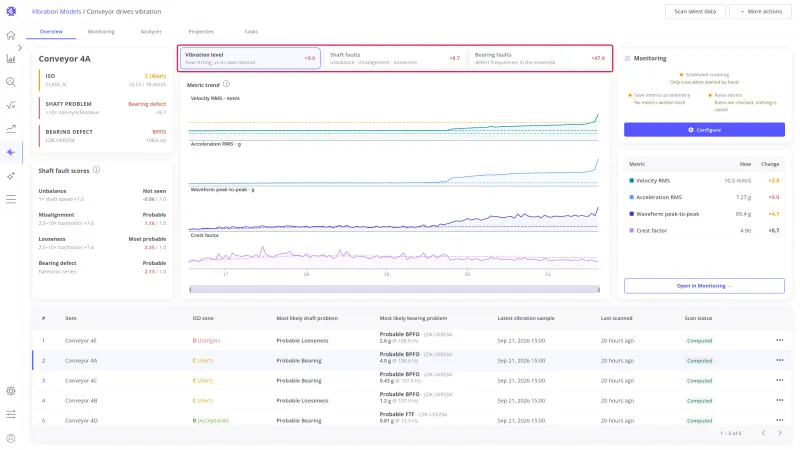Image resolution: width=800 pixels, height=450 pixels.
Task: Click the Scan latest data button
Action: pyautogui.click(x=695, y=11)
